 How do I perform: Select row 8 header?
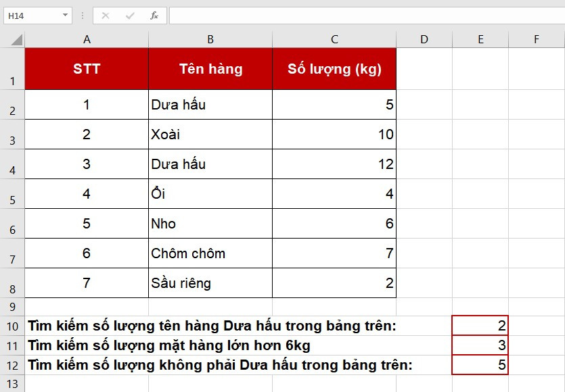coord(12,283)
